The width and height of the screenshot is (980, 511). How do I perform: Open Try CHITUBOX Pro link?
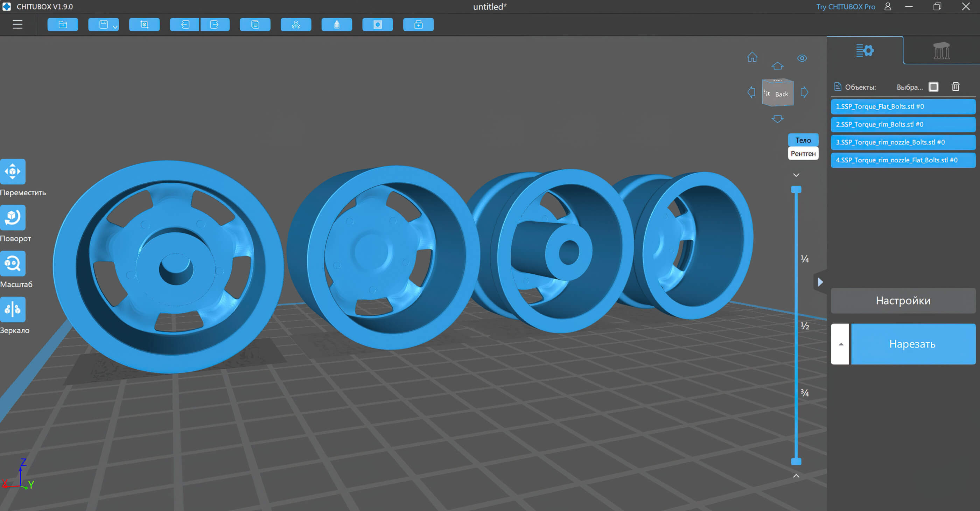[845, 7]
